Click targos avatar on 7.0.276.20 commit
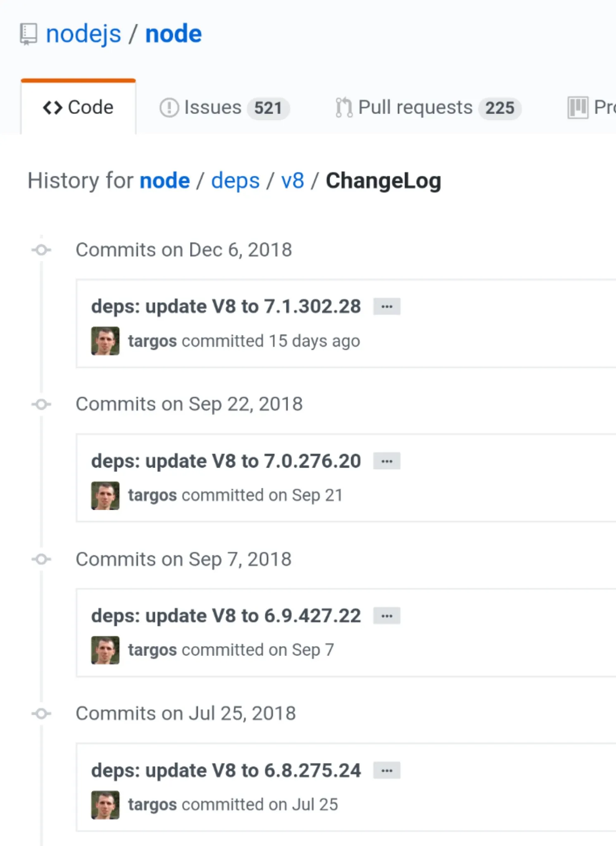The width and height of the screenshot is (616, 846). 105,496
